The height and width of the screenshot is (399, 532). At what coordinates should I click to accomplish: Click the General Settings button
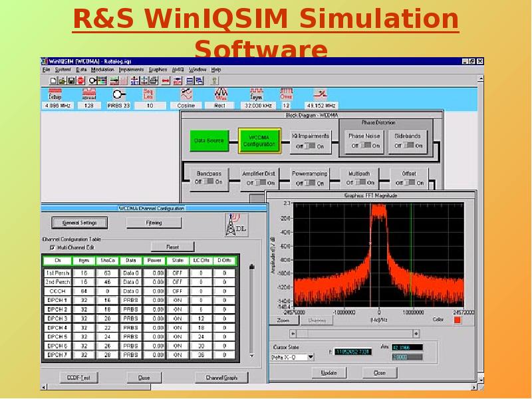80,223
